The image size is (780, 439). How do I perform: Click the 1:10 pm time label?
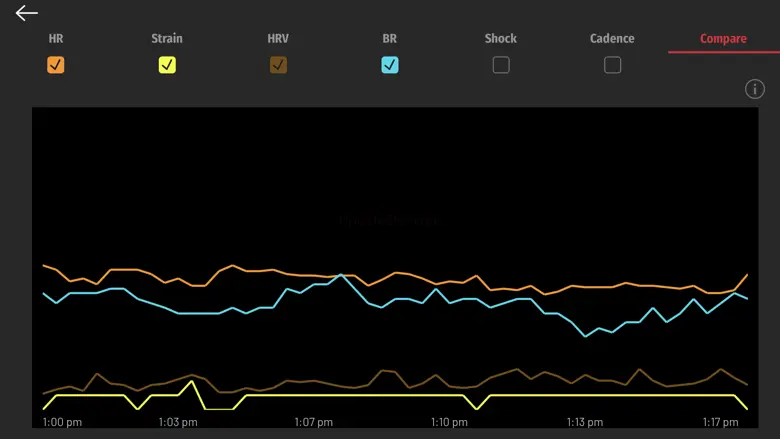pos(449,422)
